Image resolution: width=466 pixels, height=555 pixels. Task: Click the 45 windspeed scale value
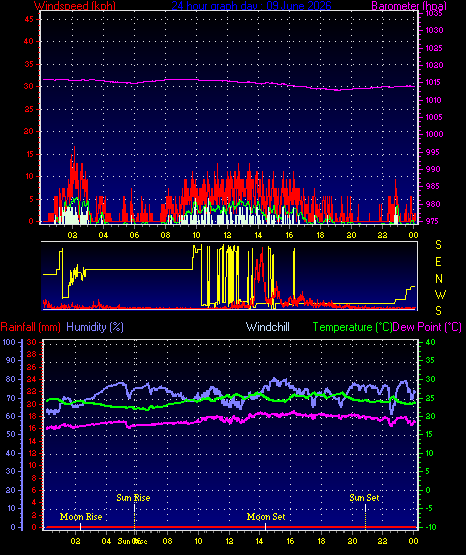tap(29, 19)
